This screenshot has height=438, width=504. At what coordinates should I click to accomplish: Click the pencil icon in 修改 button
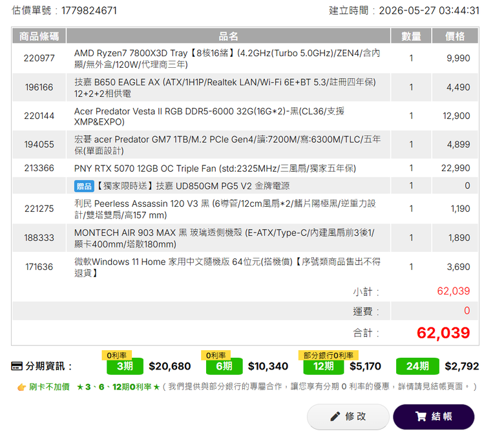pos(335,417)
